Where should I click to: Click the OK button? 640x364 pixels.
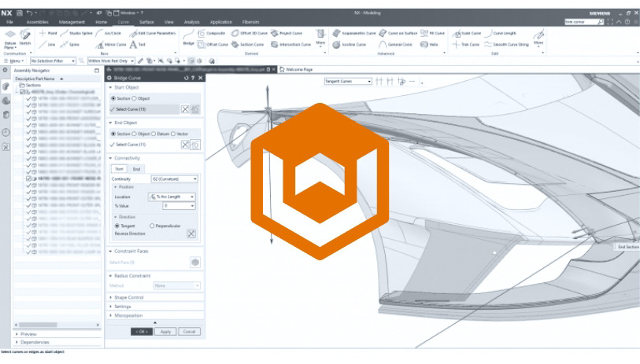142,332
